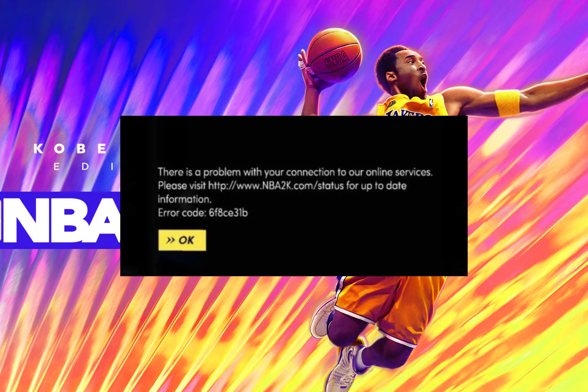
Task: Click the orange basketball
Action: (x=334, y=55)
